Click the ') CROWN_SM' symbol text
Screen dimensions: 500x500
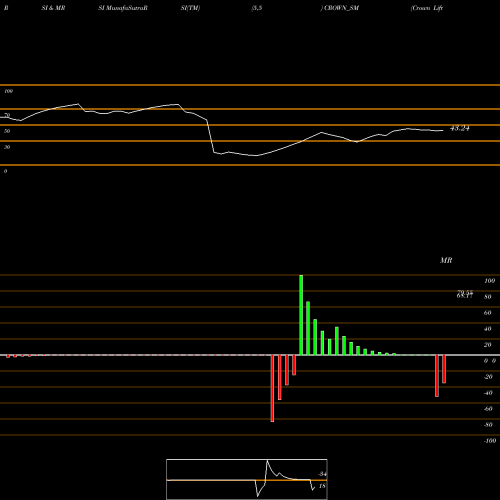click(340, 8)
